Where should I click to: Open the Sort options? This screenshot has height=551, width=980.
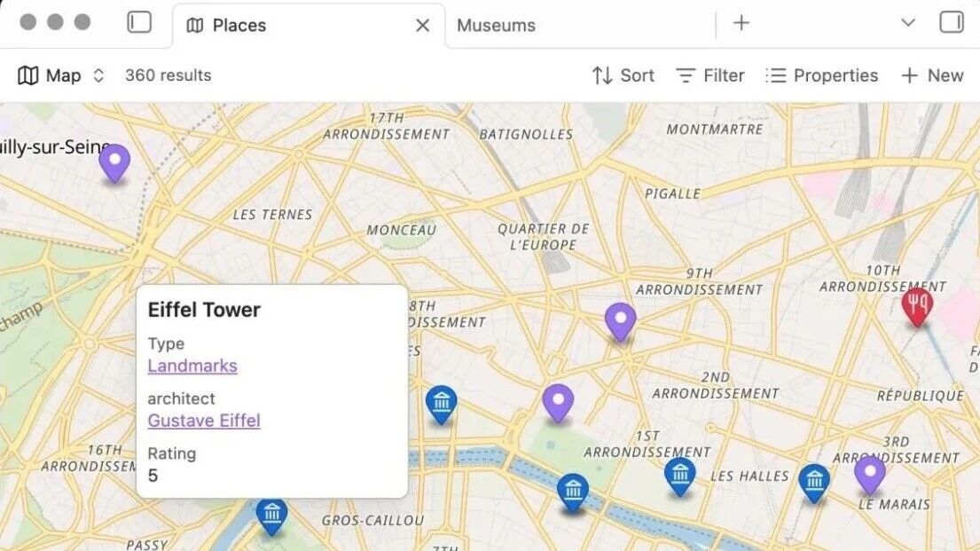coord(623,75)
